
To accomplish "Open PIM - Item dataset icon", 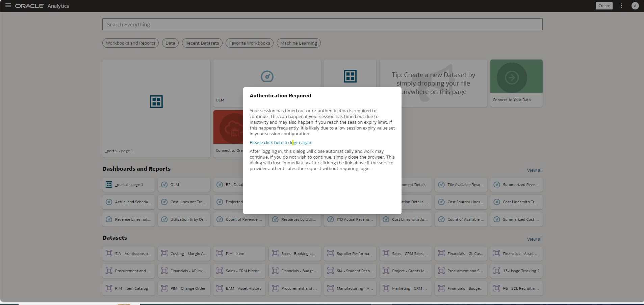I will point(220,253).
